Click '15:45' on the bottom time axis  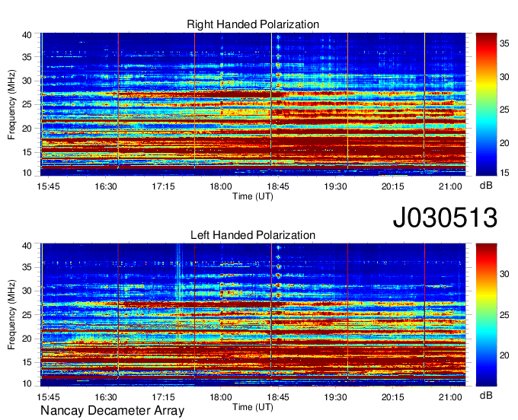[x=48, y=397]
